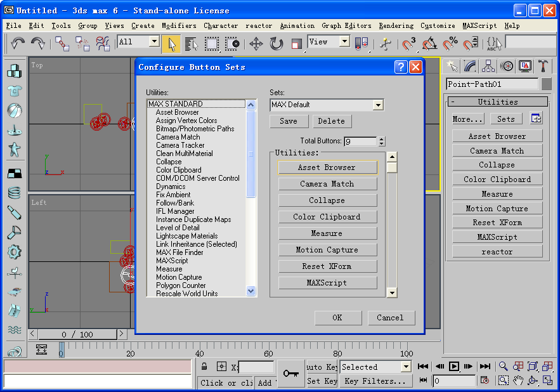The image size is (560, 392).
Task: Activate the Unlink Selection tool
Action: tap(82, 44)
